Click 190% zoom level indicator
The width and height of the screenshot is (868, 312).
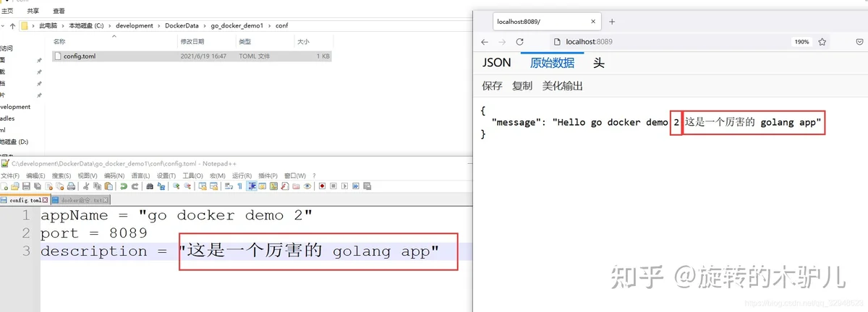tap(801, 42)
